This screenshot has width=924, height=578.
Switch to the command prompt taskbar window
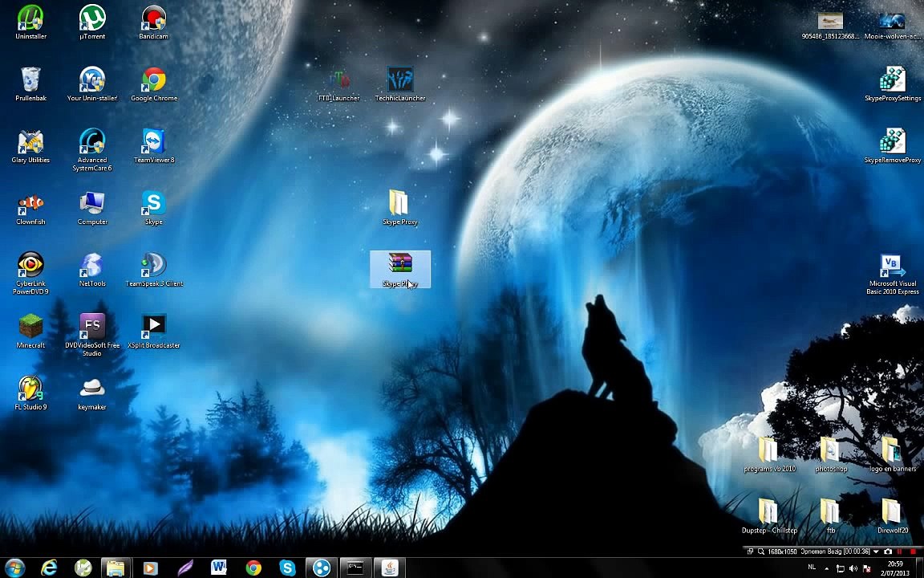coord(355,568)
